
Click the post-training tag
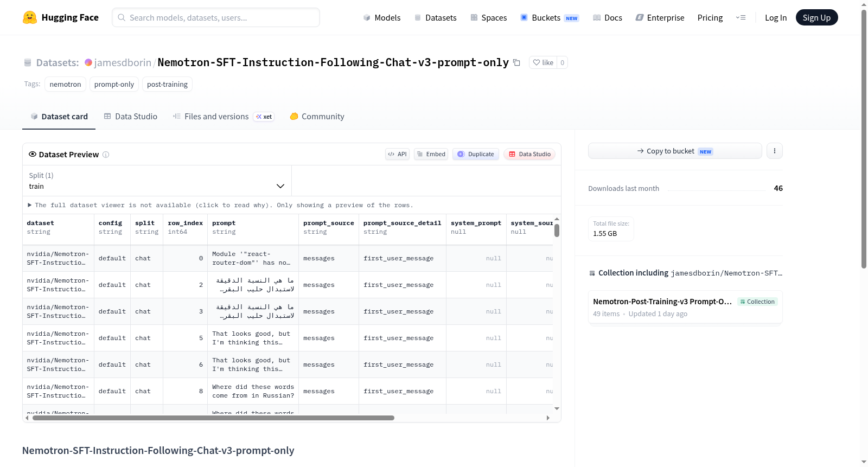167,85
